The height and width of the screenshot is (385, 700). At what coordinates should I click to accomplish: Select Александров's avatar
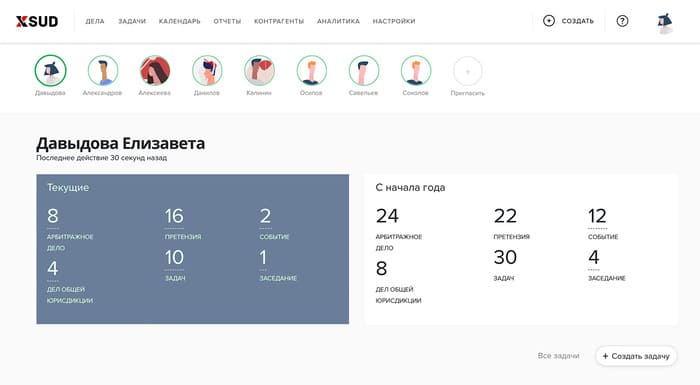(103, 71)
